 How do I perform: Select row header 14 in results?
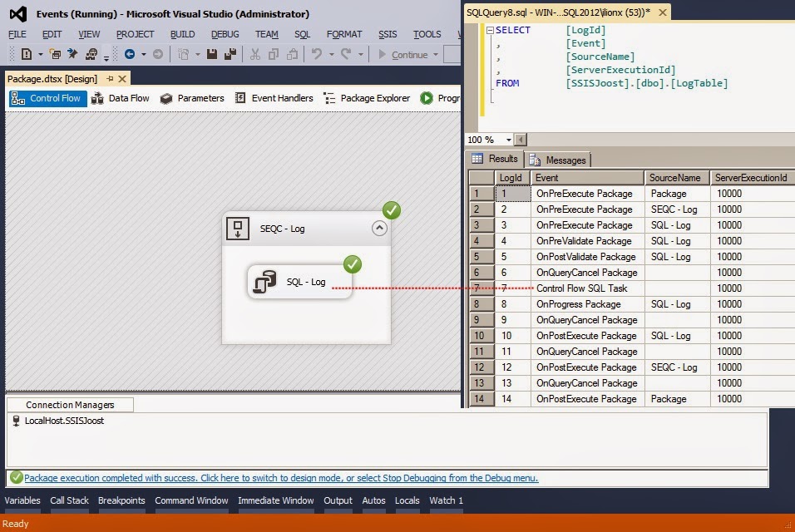pyautogui.click(x=481, y=399)
